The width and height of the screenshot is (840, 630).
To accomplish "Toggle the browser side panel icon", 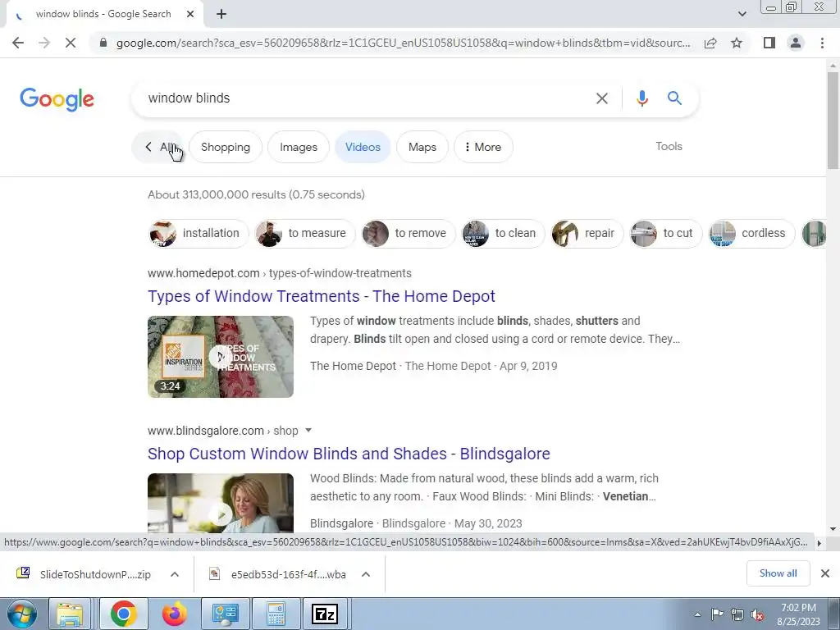I will tap(769, 43).
